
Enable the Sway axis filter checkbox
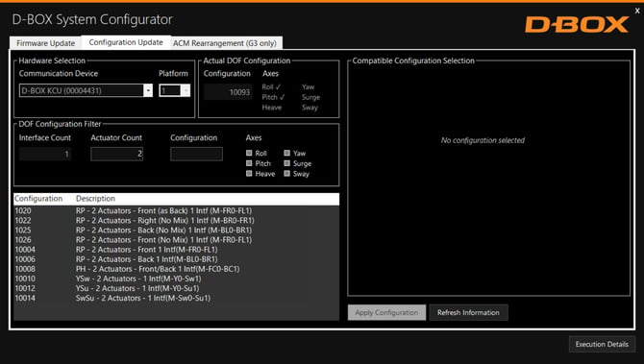[287, 174]
